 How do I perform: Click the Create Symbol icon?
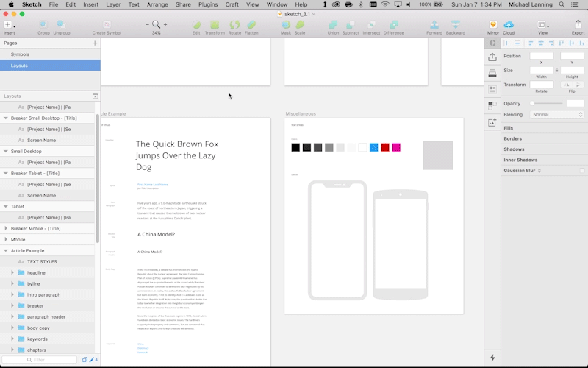107,25
